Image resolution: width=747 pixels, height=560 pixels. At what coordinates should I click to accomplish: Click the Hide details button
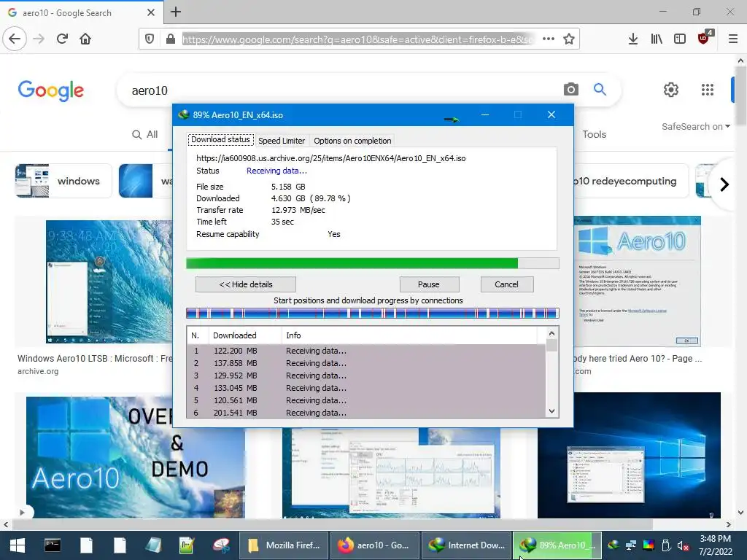click(x=246, y=284)
